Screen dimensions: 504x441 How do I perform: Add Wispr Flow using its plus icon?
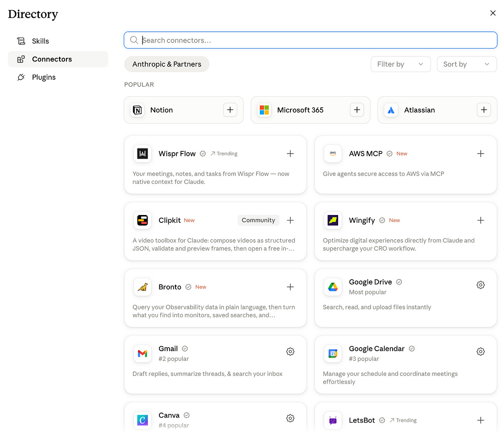click(290, 154)
